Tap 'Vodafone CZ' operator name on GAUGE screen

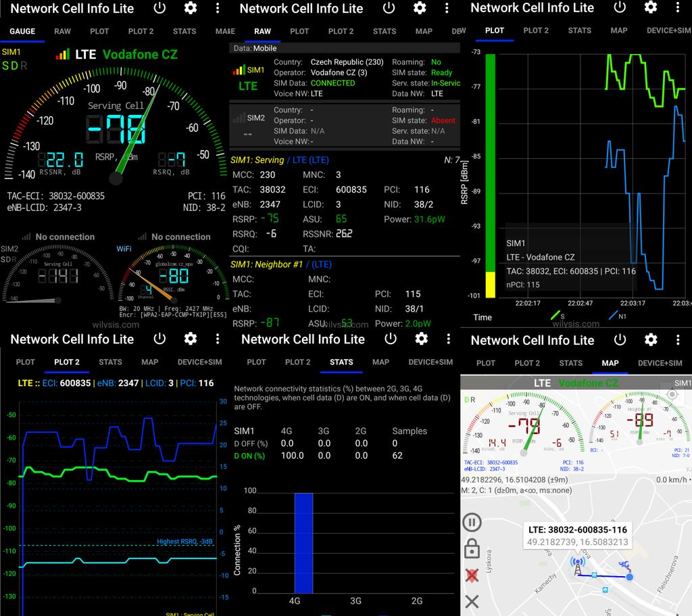140,54
